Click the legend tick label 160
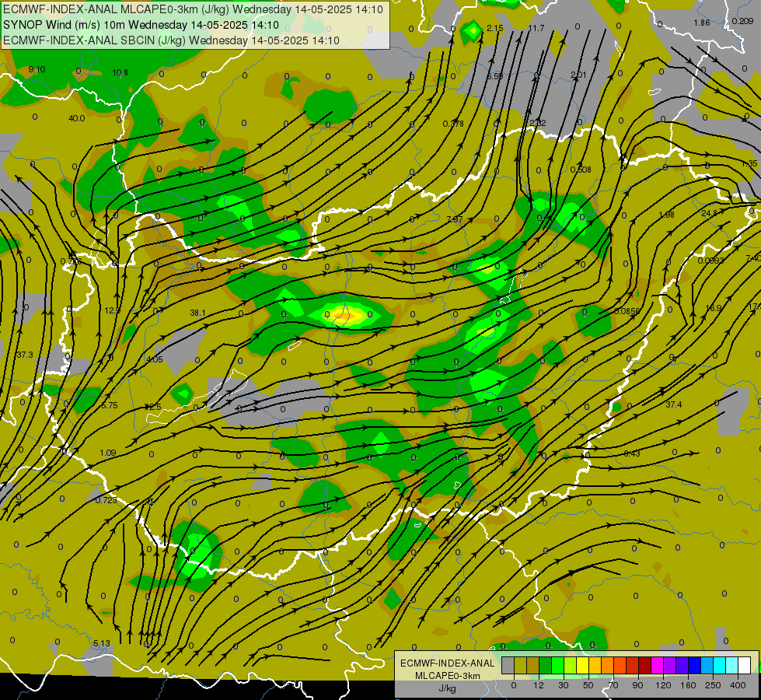 (x=688, y=685)
